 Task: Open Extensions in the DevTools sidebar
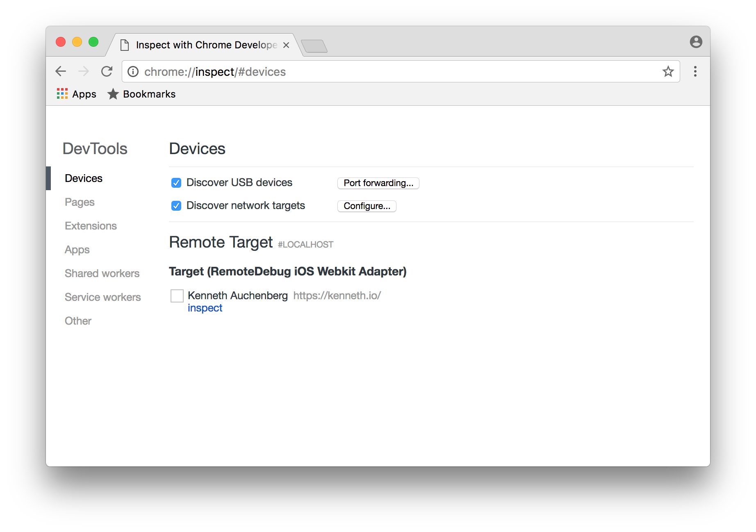pyautogui.click(x=91, y=226)
